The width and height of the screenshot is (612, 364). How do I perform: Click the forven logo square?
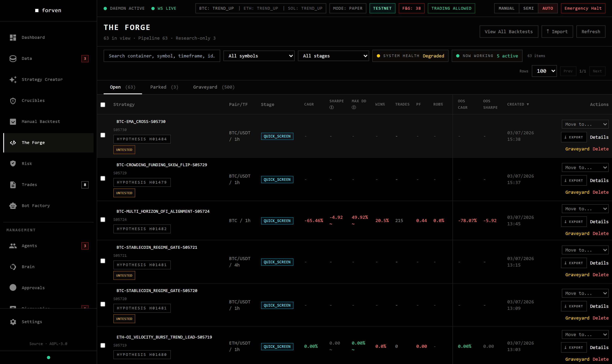(x=37, y=11)
